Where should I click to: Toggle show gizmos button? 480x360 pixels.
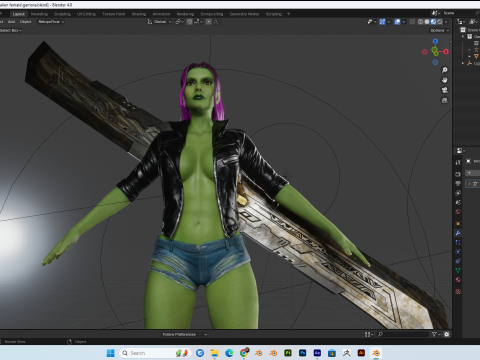[x=382, y=22]
